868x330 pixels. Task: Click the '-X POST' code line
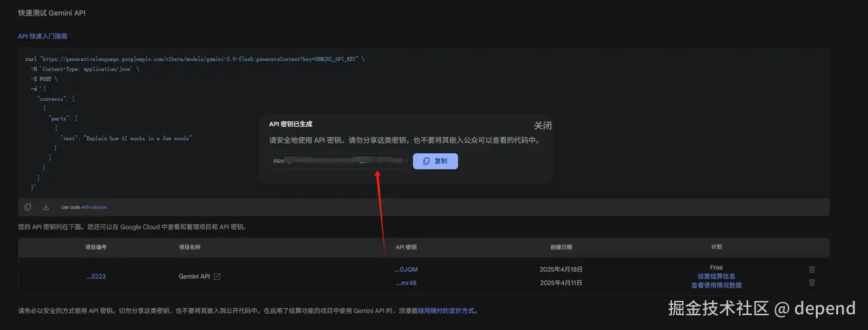[44, 79]
